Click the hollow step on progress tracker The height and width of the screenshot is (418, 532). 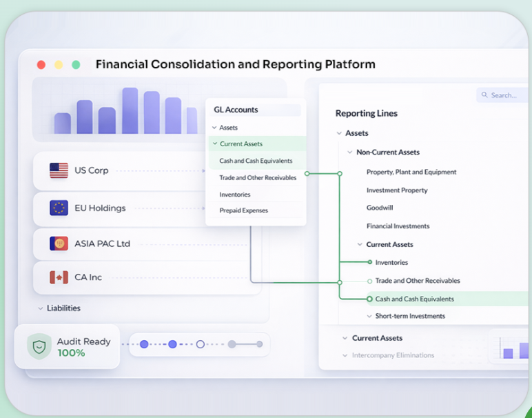pos(201,344)
